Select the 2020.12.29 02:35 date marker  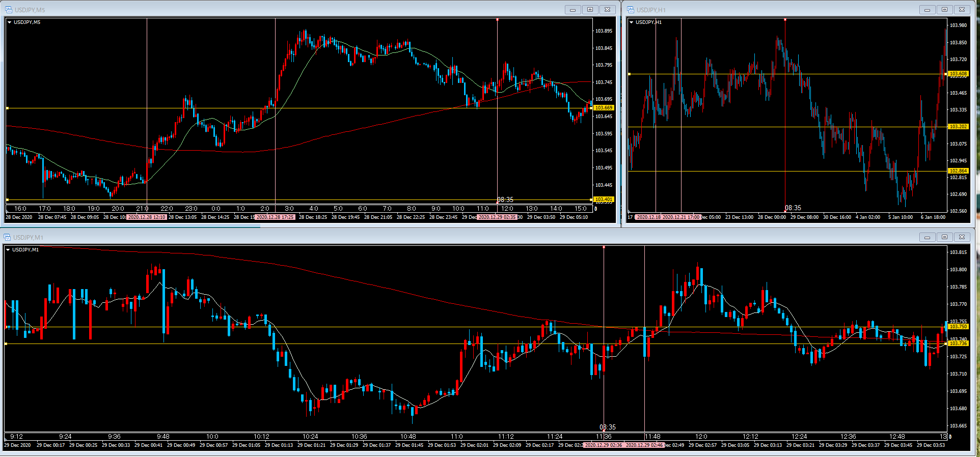pos(497,217)
